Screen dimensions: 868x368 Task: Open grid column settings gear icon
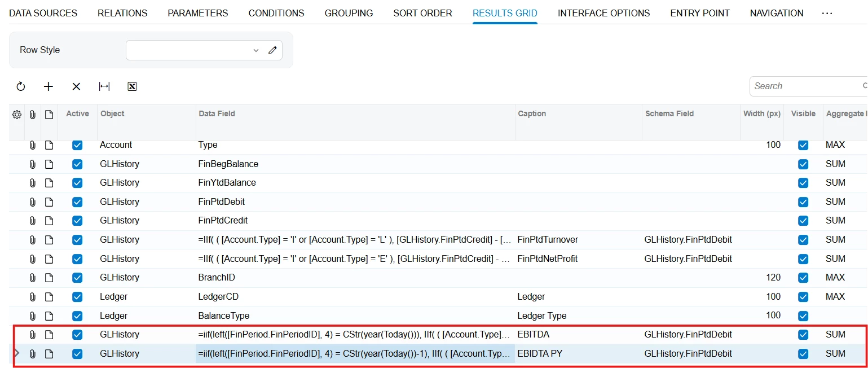coord(17,115)
